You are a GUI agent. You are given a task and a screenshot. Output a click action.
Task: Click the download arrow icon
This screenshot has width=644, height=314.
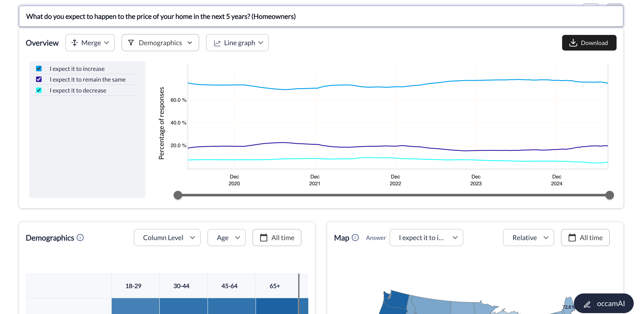573,43
